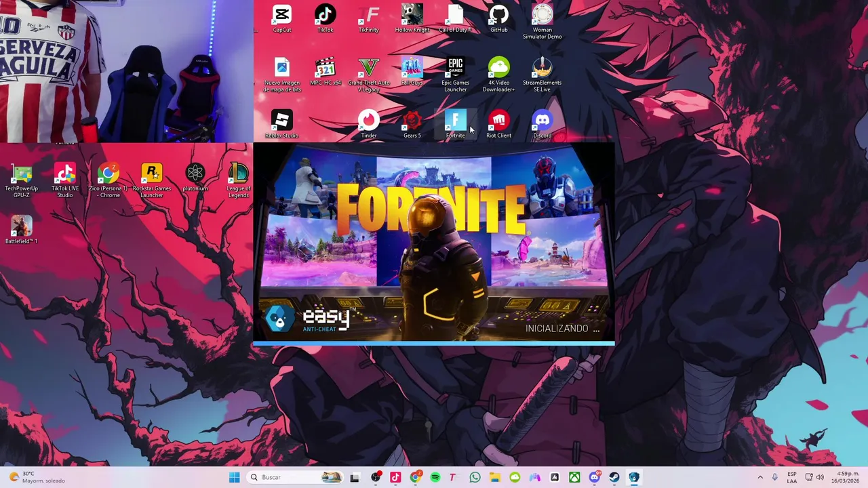Open the weather widget showing 30°C
Screen dimensions: 868x488
(37, 477)
